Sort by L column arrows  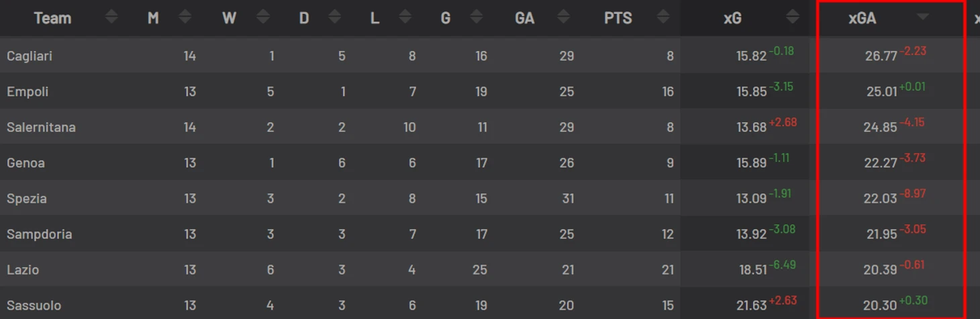click(405, 17)
